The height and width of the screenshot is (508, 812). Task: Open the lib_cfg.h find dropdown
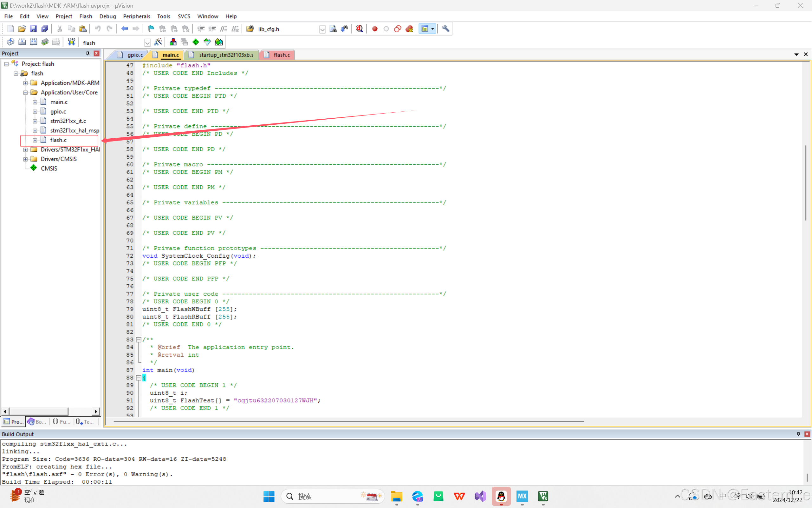(322, 29)
